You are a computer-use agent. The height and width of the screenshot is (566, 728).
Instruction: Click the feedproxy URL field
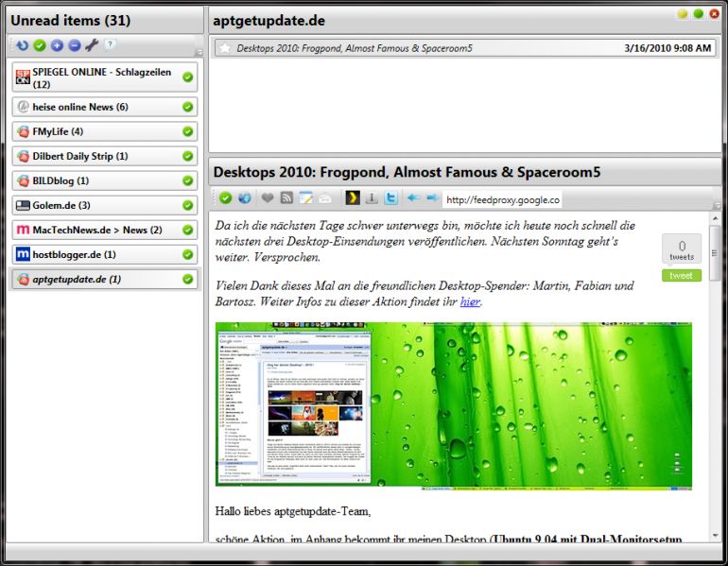coord(501,199)
